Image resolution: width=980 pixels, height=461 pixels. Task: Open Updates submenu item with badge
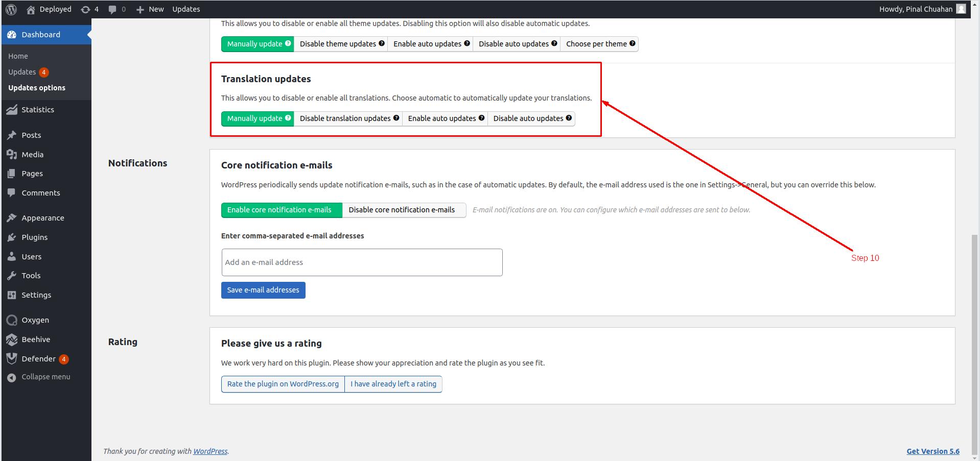click(x=28, y=72)
